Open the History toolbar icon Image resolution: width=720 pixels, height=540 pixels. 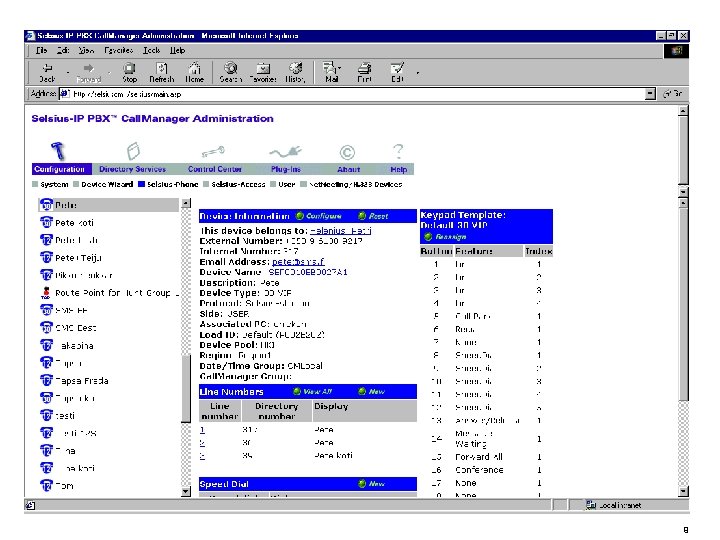click(295, 73)
